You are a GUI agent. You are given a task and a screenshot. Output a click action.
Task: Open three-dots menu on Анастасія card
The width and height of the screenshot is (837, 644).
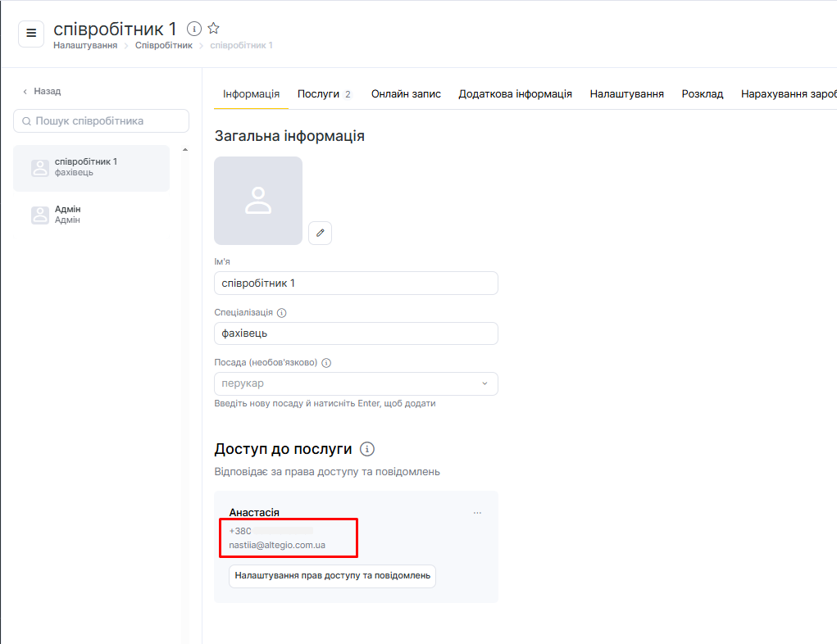pos(477,513)
